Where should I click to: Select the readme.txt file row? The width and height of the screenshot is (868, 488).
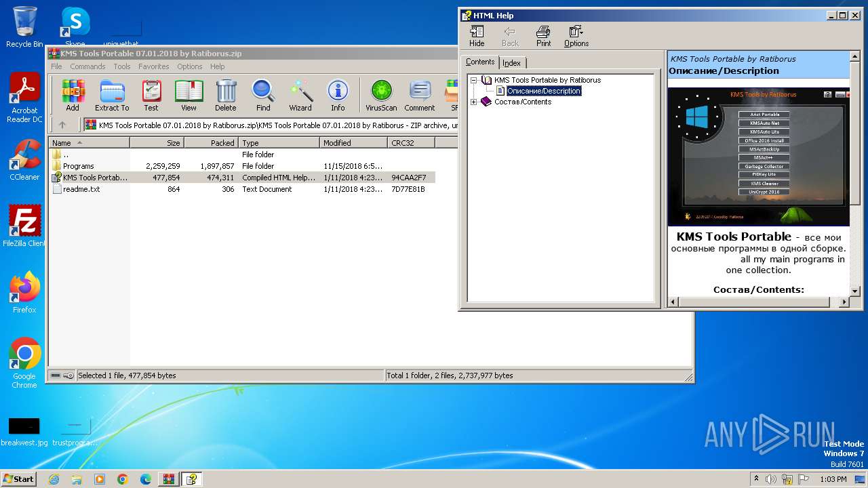242,189
